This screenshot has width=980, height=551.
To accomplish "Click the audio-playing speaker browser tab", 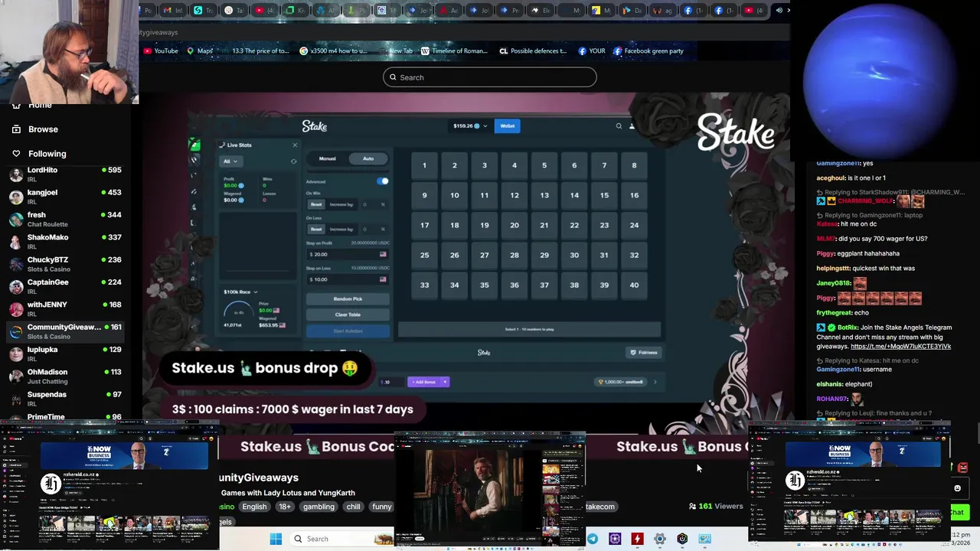I will 779,10.
